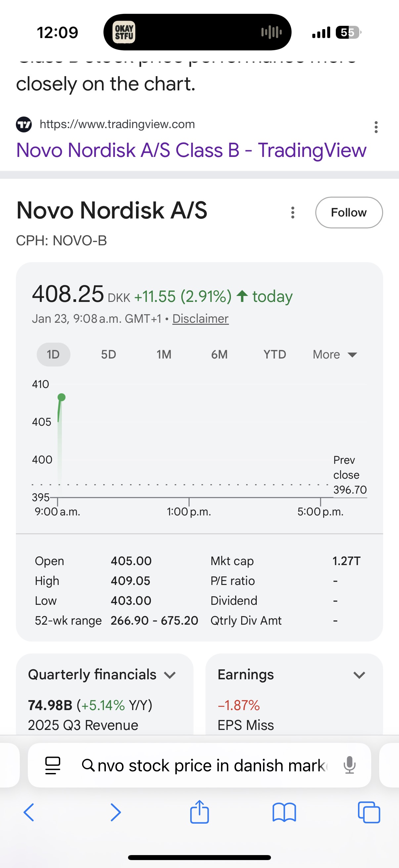Open three-dot menu next to Follow

pos(292,213)
